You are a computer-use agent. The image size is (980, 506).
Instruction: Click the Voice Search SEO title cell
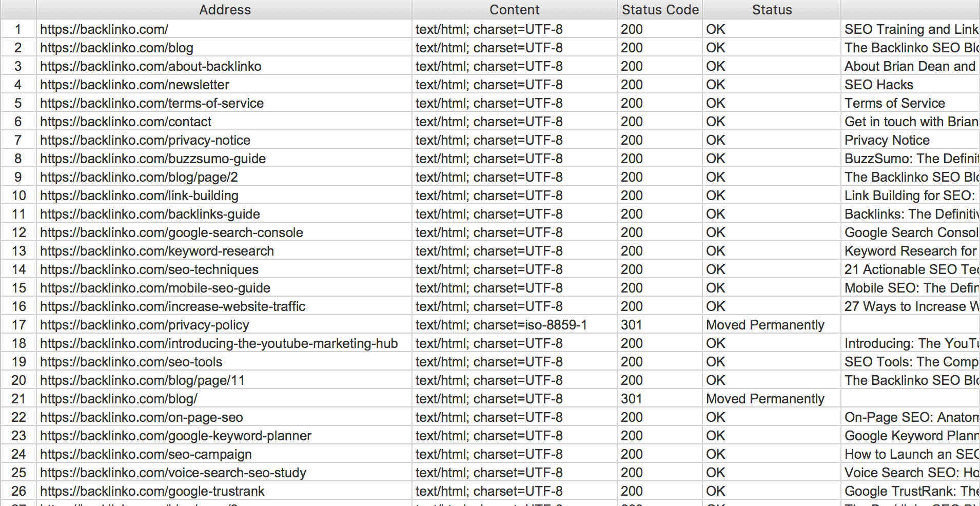click(912, 473)
